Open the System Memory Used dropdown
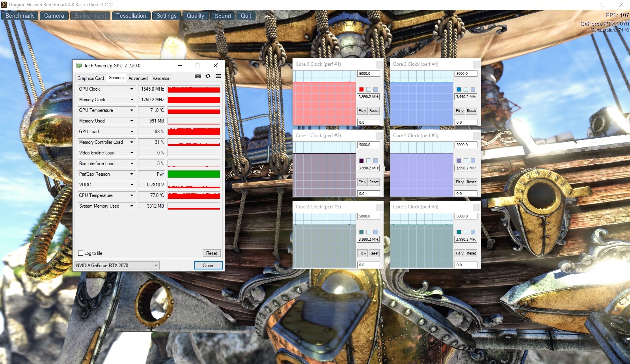630x364 pixels. [x=132, y=206]
